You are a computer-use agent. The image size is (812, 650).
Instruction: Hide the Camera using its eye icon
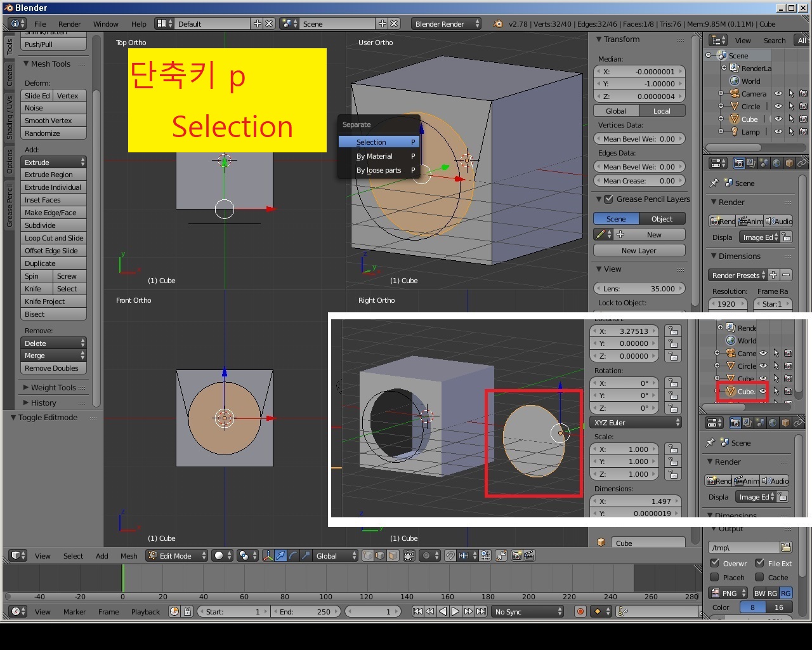(x=778, y=93)
